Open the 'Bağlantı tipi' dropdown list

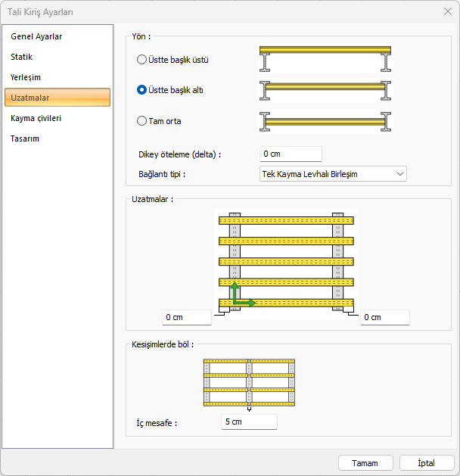click(x=332, y=174)
